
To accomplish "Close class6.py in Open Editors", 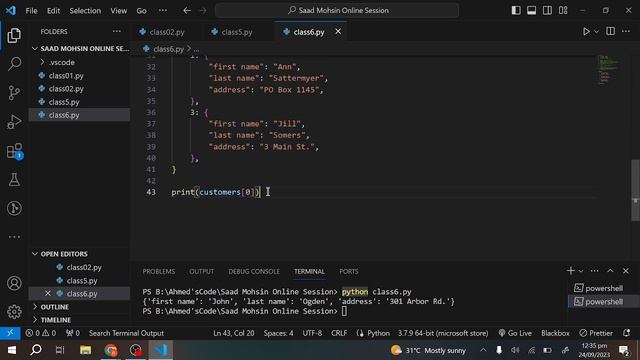I will coord(48,293).
